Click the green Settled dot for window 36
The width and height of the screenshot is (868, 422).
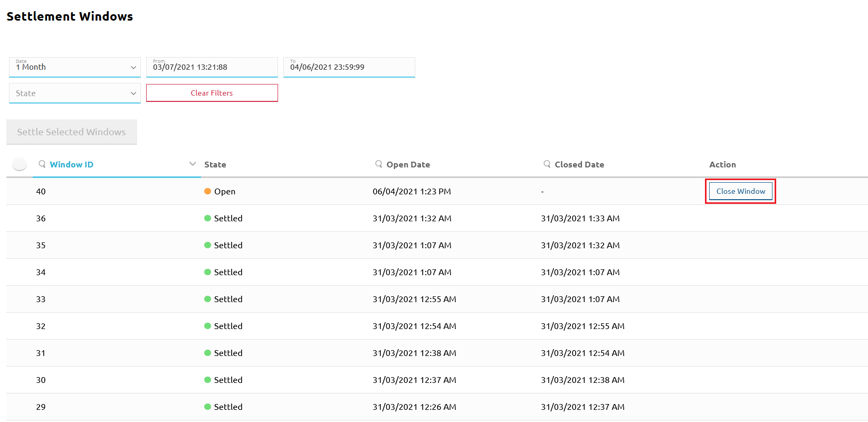tap(208, 218)
